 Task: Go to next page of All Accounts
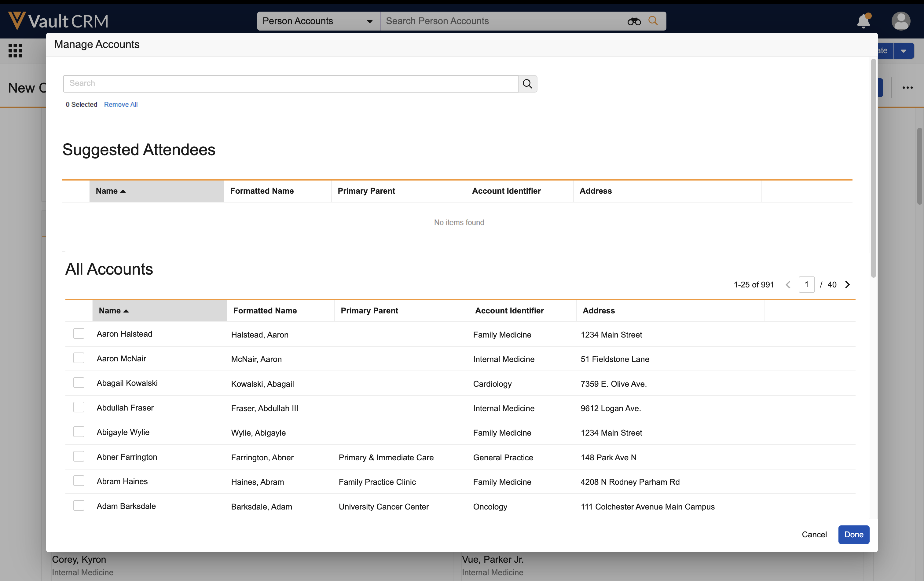coord(848,285)
